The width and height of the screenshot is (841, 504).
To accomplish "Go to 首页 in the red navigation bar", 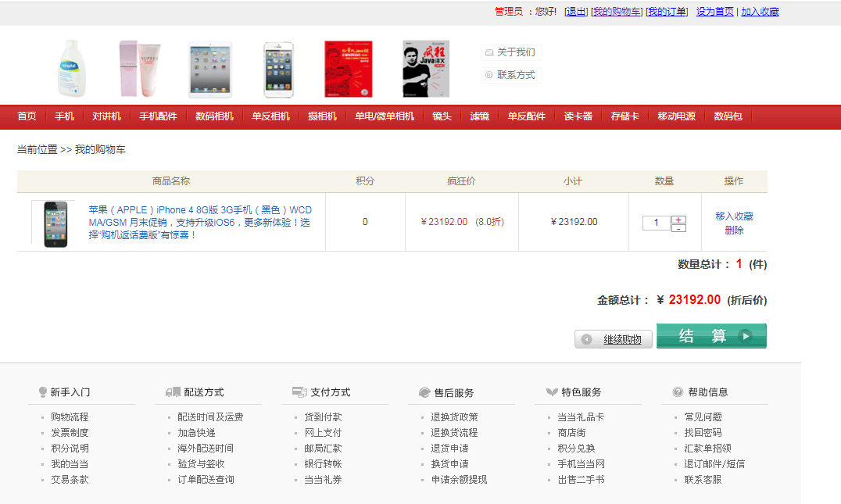I will (x=27, y=116).
